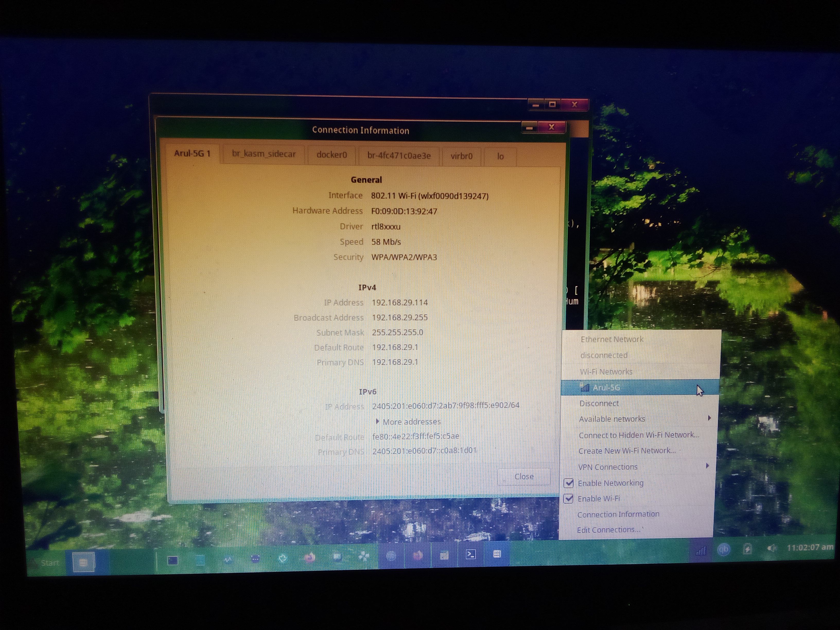
Task: Click the IPv6 default route fe80::4e22:f3ff:fef5:c5ae
Action: point(415,436)
